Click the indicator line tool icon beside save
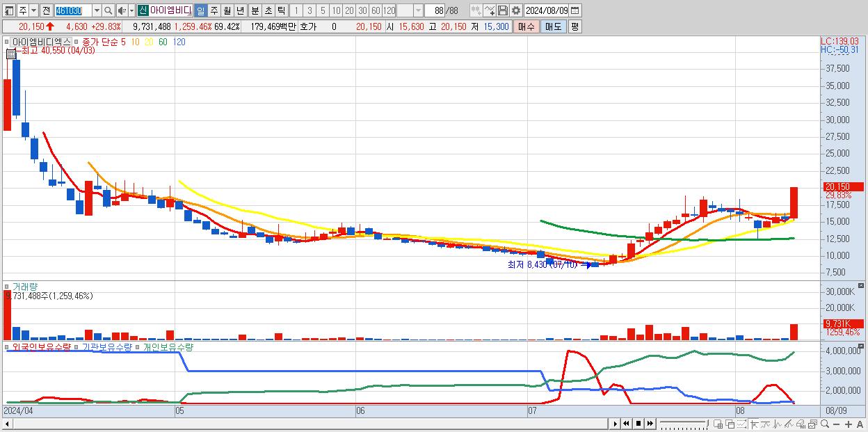The image size is (868, 432). pos(490,10)
